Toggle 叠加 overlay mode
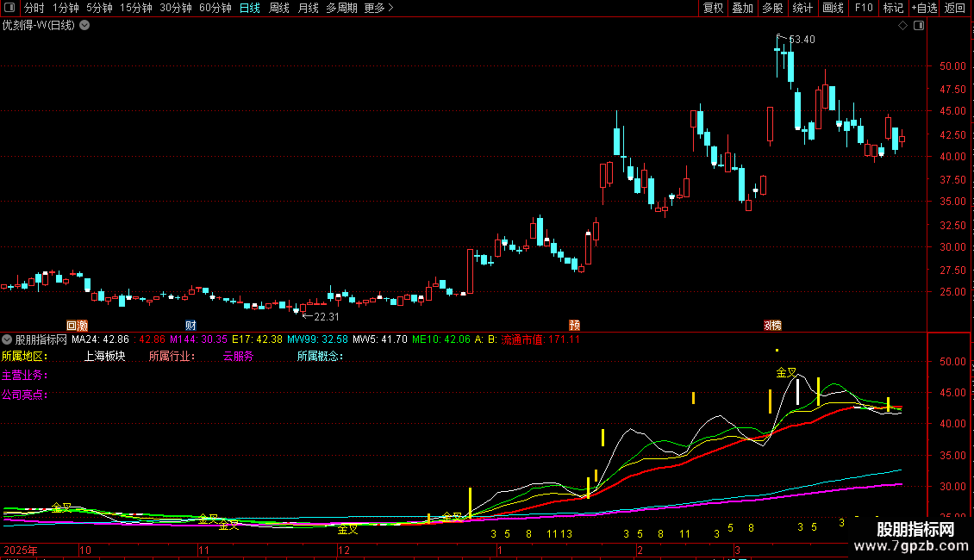The width and height of the screenshot is (974, 560). (743, 8)
